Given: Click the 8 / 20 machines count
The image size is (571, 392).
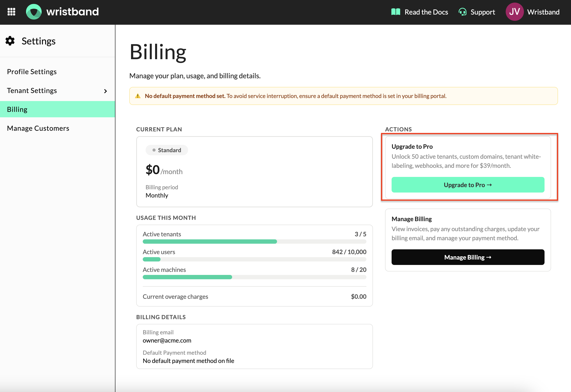Looking at the screenshot, I should click(359, 270).
